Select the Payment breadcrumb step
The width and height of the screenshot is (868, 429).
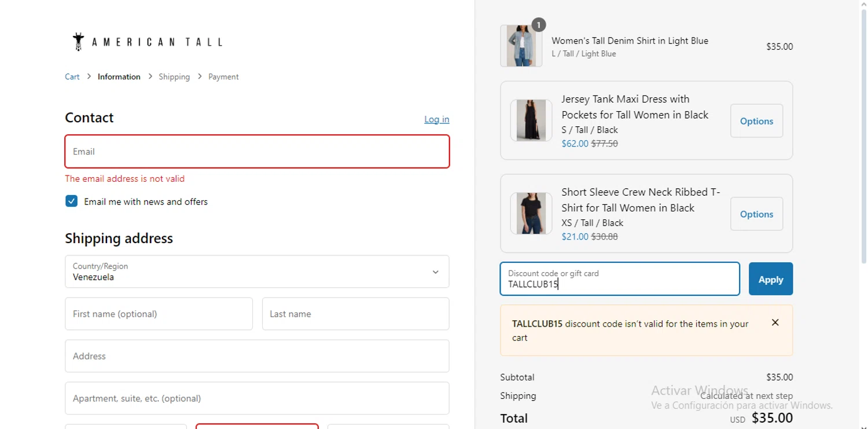(x=223, y=76)
